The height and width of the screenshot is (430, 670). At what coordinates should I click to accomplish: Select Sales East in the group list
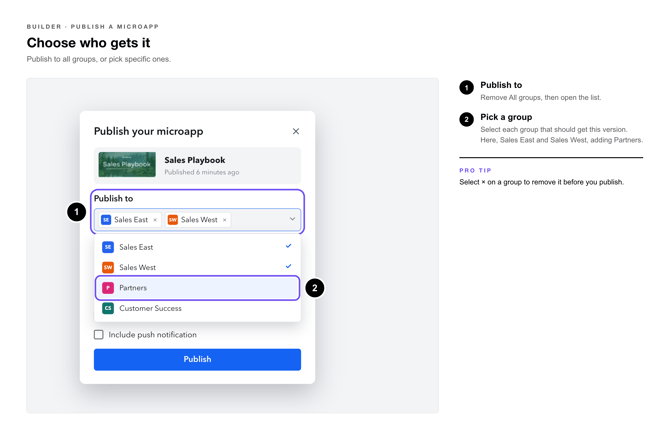(197, 247)
